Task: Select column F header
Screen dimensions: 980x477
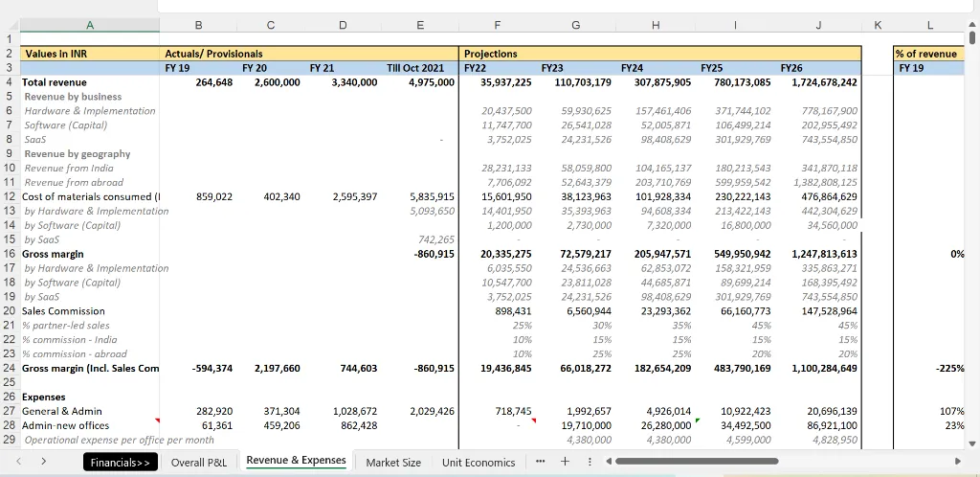Action: pos(497,23)
